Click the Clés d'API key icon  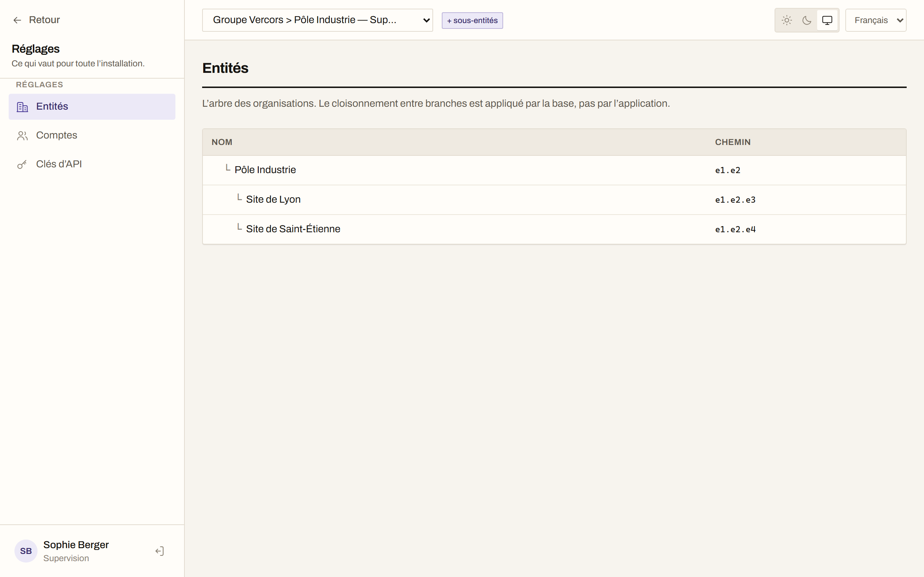[22, 164]
